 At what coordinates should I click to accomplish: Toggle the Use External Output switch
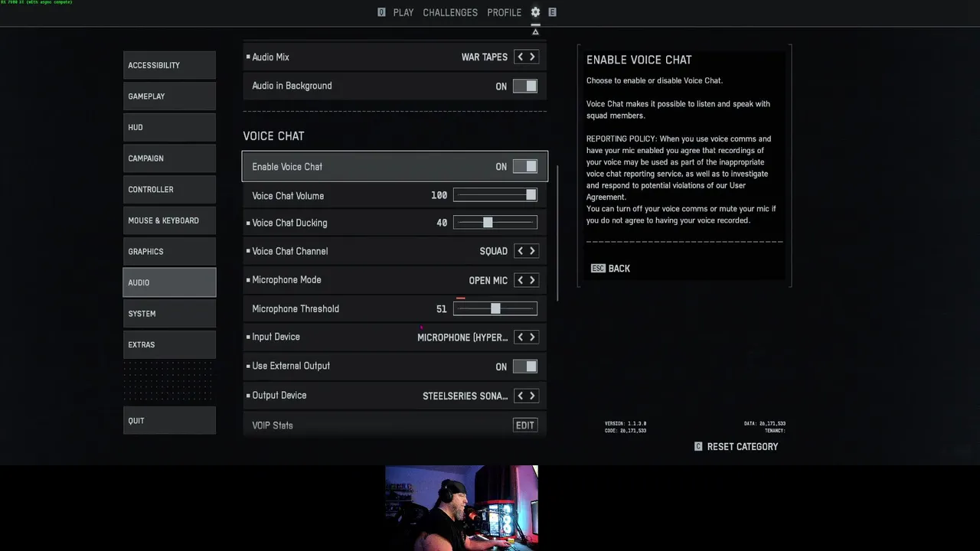tap(525, 367)
